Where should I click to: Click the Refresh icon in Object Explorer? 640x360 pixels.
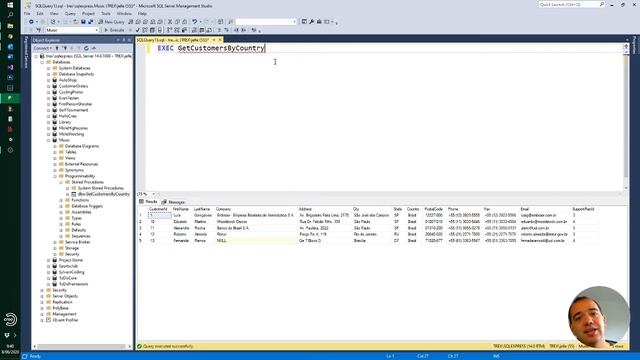[86, 48]
